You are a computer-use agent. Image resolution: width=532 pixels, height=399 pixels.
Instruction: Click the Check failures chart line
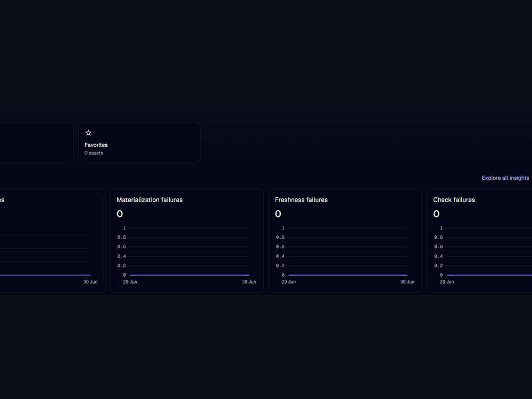coord(489,275)
